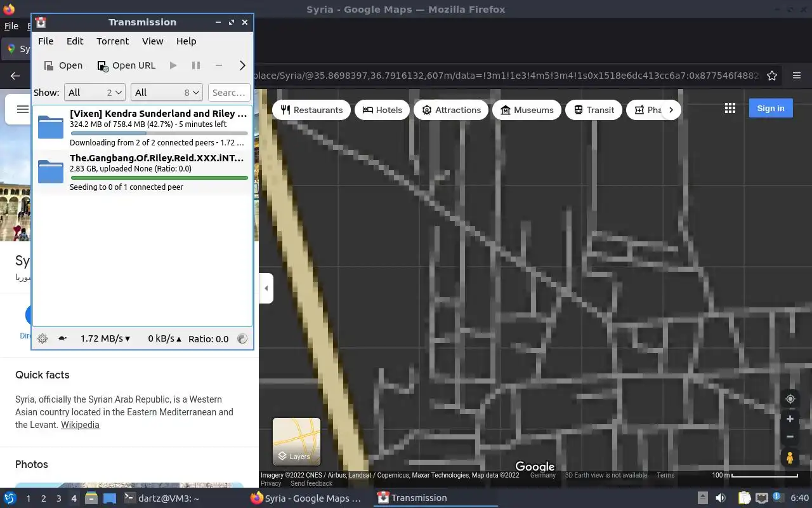Click the Transmission torrent search field

coord(229,93)
